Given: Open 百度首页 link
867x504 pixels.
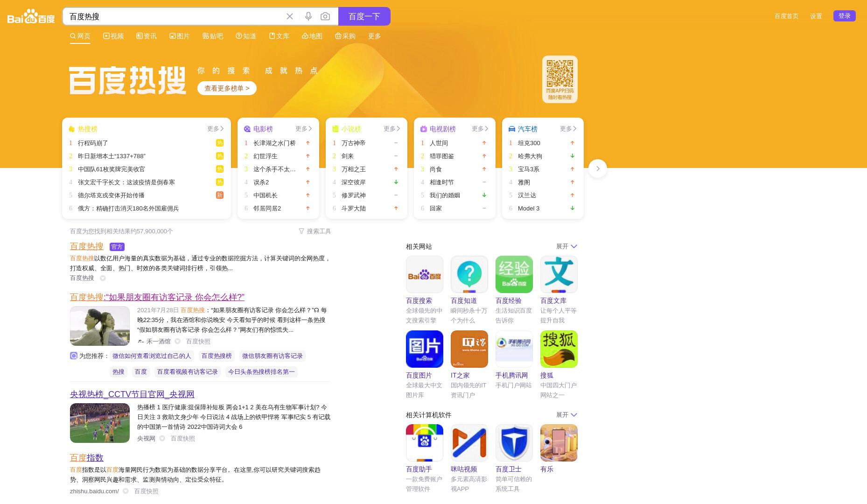Looking at the screenshot, I should click(786, 16).
